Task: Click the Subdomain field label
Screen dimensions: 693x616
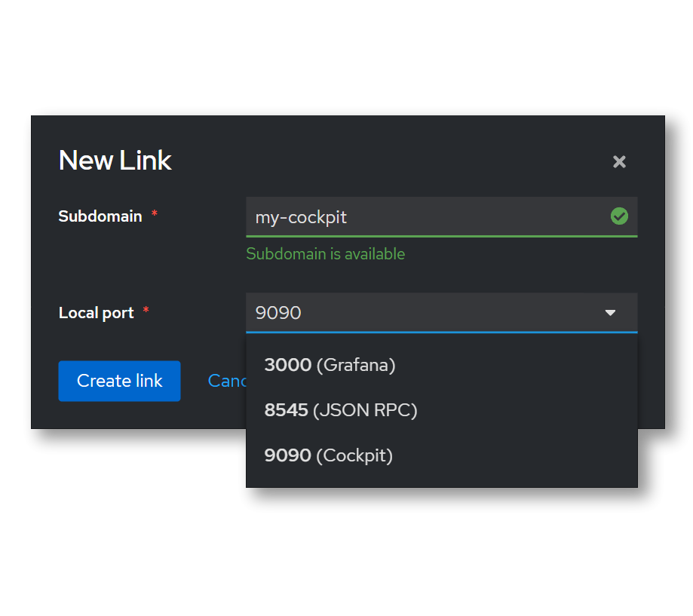Action: click(100, 216)
